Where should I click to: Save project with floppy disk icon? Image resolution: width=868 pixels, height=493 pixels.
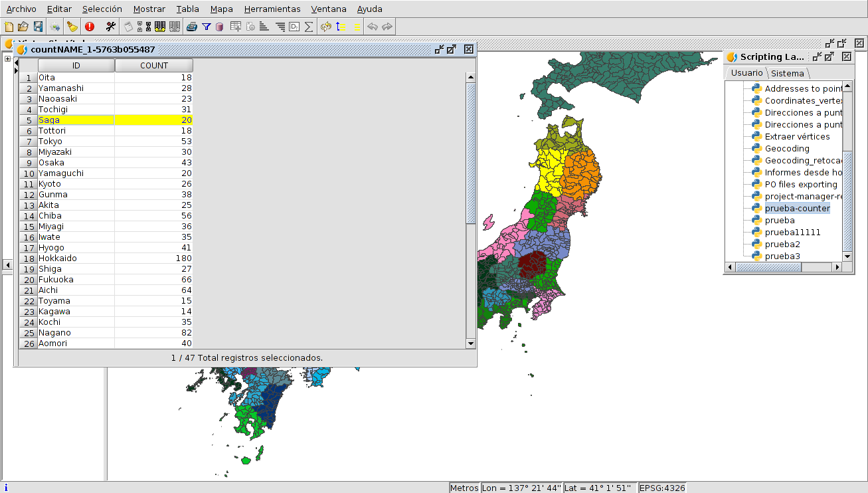pyautogui.click(x=38, y=27)
